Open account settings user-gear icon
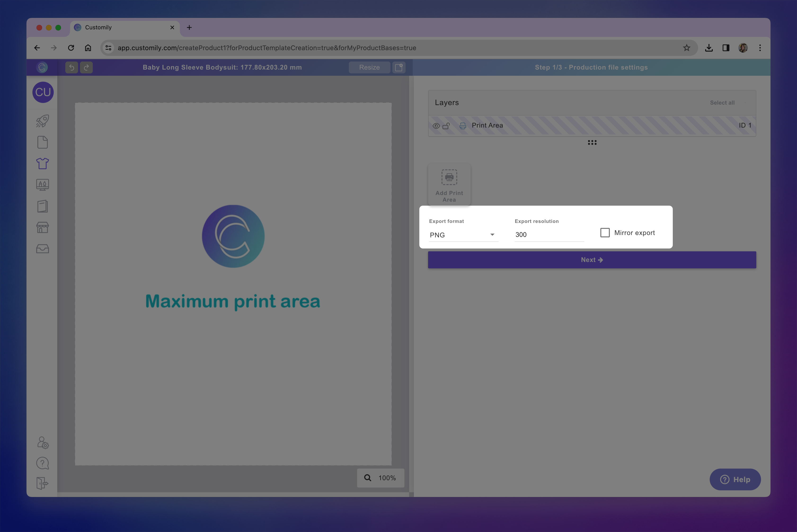 [43, 443]
